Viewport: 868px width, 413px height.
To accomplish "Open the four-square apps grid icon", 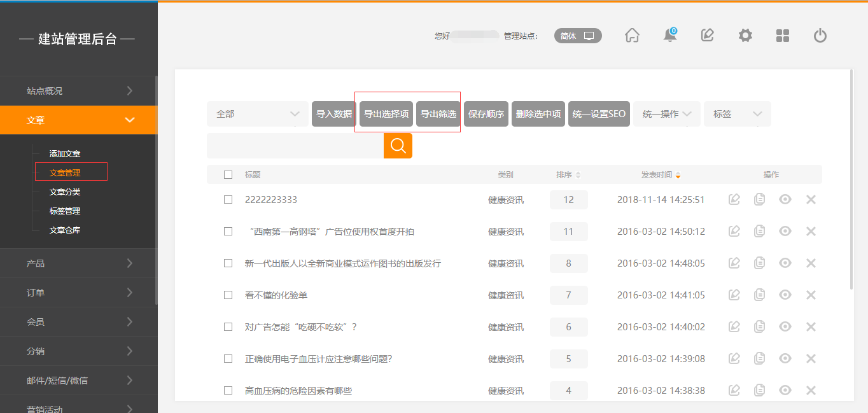I will coord(783,36).
